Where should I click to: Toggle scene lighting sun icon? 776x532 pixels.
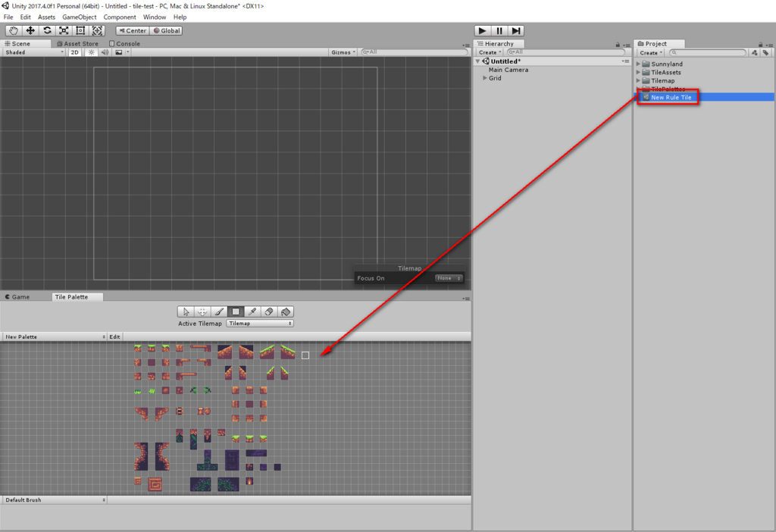(91, 52)
